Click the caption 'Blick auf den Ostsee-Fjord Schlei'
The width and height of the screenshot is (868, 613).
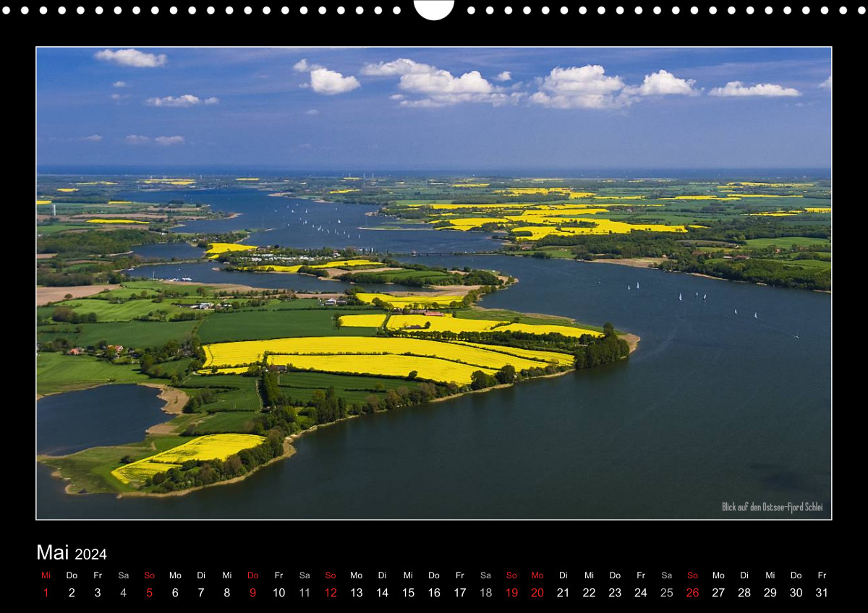[772, 507]
